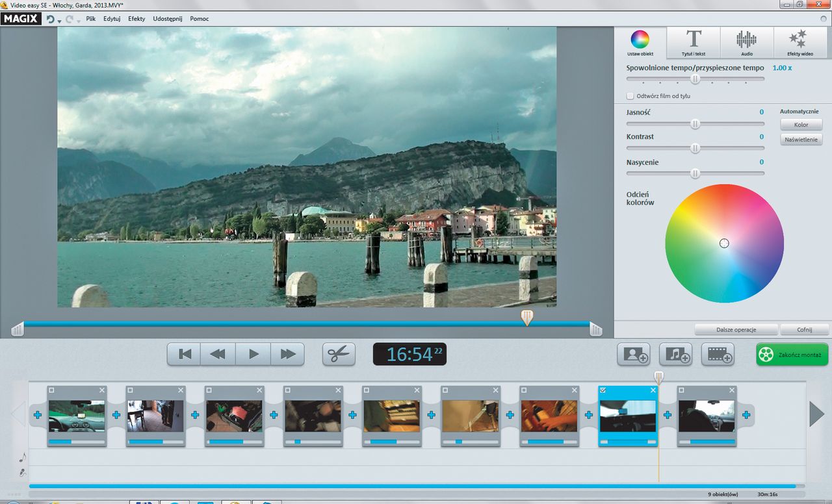Click the redo arrow icon
832x504 pixels.
(x=69, y=19)
